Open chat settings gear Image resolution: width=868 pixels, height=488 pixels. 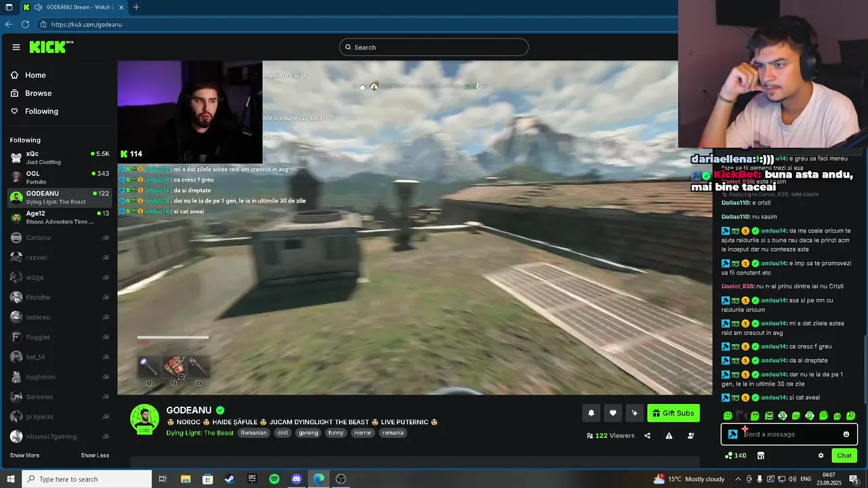tap(821, 455)
